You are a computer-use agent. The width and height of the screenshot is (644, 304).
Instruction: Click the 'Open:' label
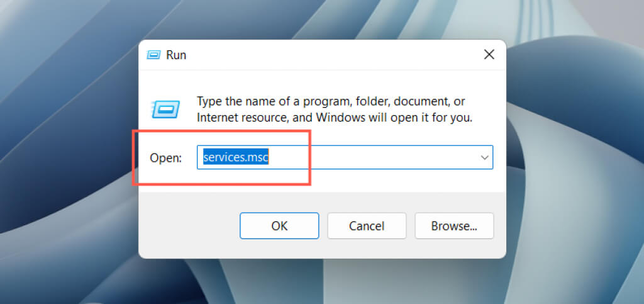pos(165,158)
